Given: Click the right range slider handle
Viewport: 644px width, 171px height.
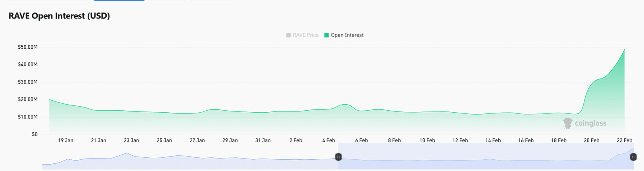Looking at the screenshot, I should tap(633, 157).
